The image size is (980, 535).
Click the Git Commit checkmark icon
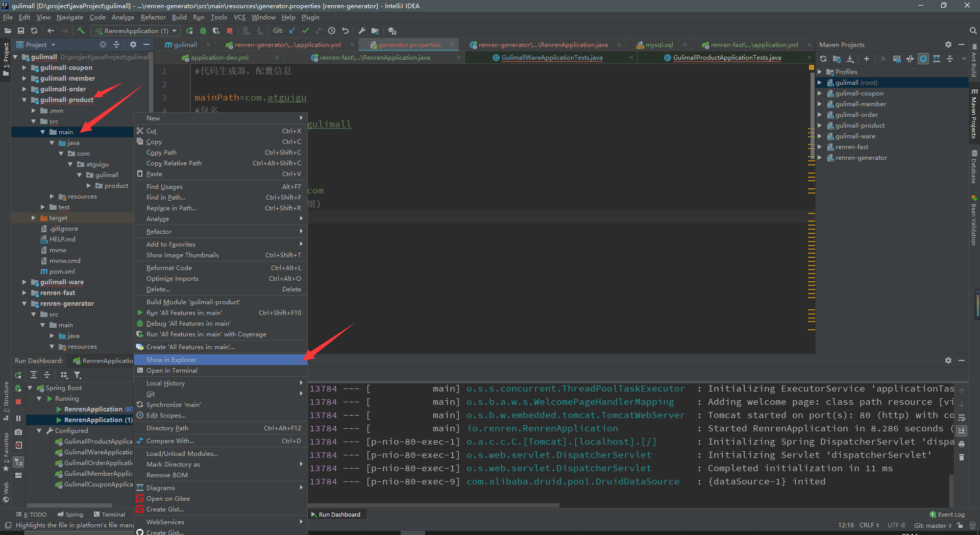coord(305,31)
